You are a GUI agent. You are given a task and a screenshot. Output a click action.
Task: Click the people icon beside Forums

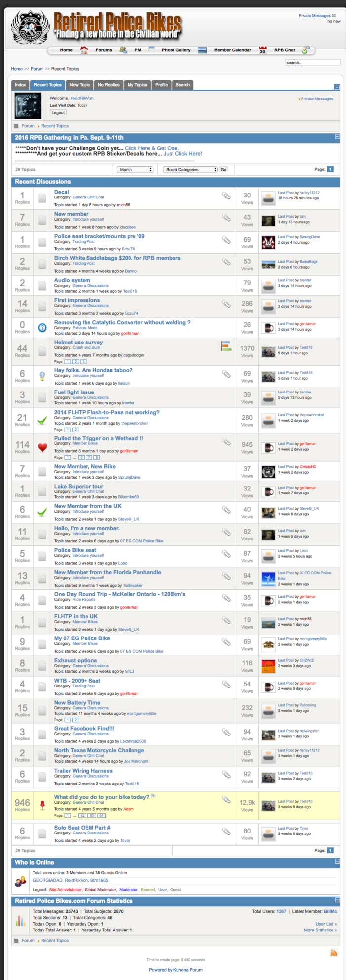pos(123,50)
